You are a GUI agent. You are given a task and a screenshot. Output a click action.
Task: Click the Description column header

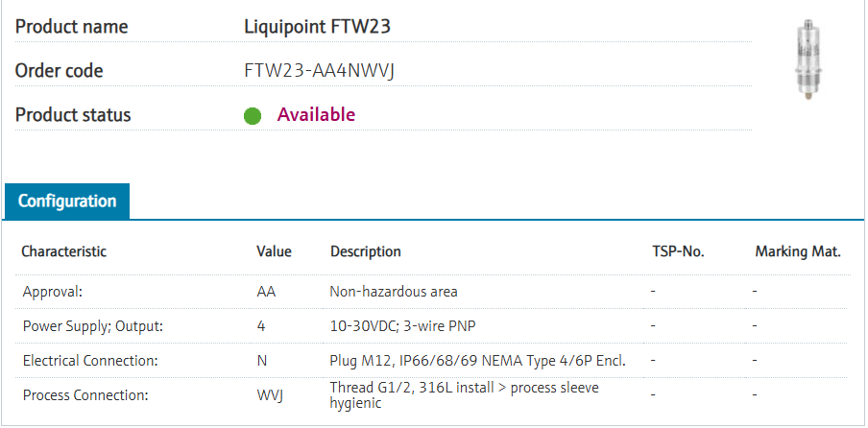coord(365,251)
